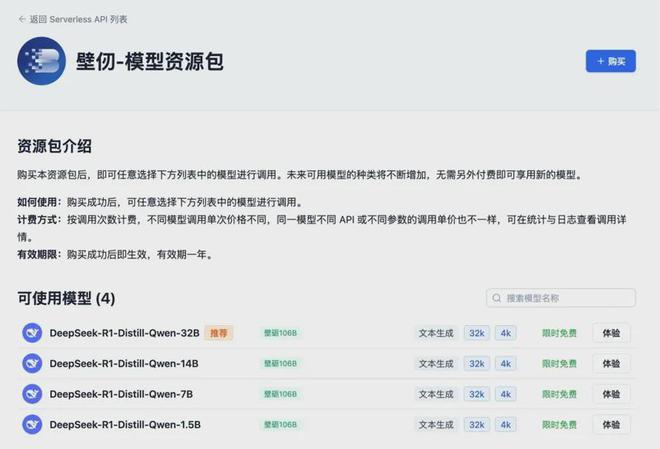
Task: Click 限时免费 in the Qwen-32B row
Action: coord(559,333)
